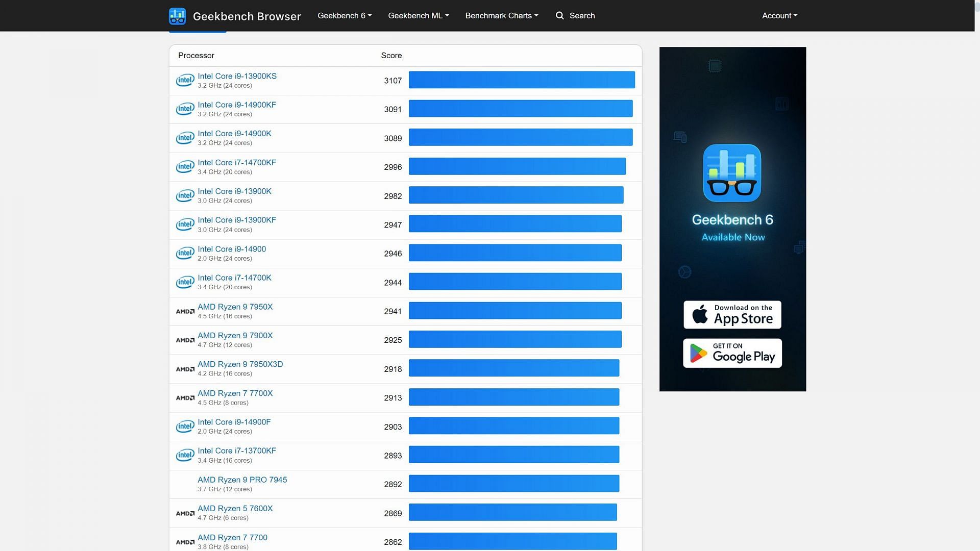Click the score bar for Intel Core i9-14900KF

(521, 108)
